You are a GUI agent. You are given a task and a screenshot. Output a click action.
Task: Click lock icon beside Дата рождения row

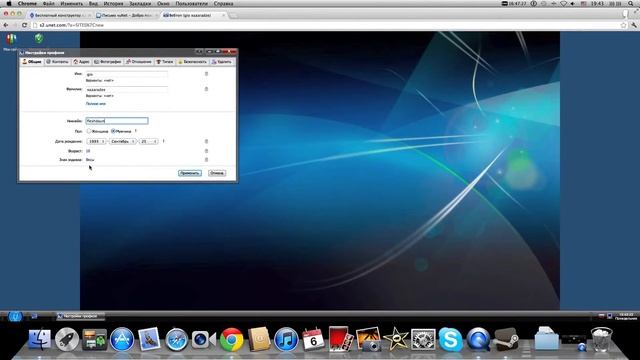coord(206,141)
